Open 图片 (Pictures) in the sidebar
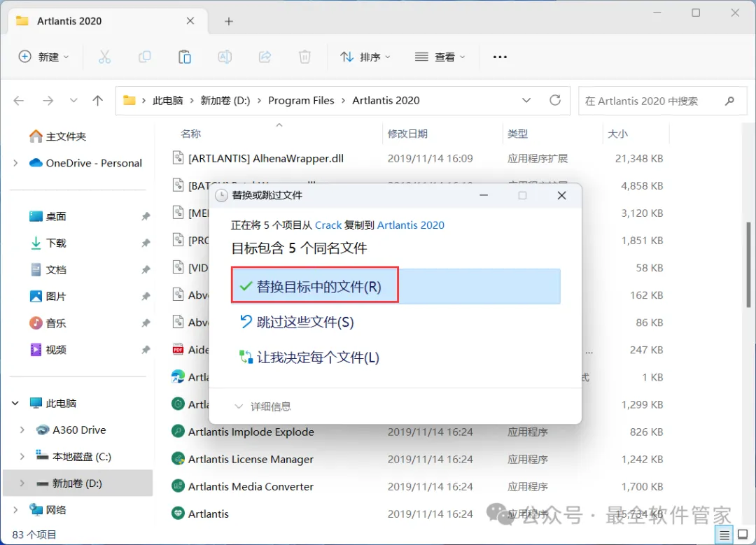The width and height of the screenshot is (756, 545). 55,297
